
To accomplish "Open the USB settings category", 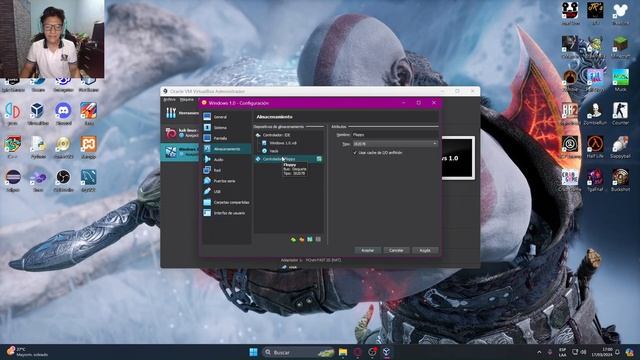I will (227, 191).
